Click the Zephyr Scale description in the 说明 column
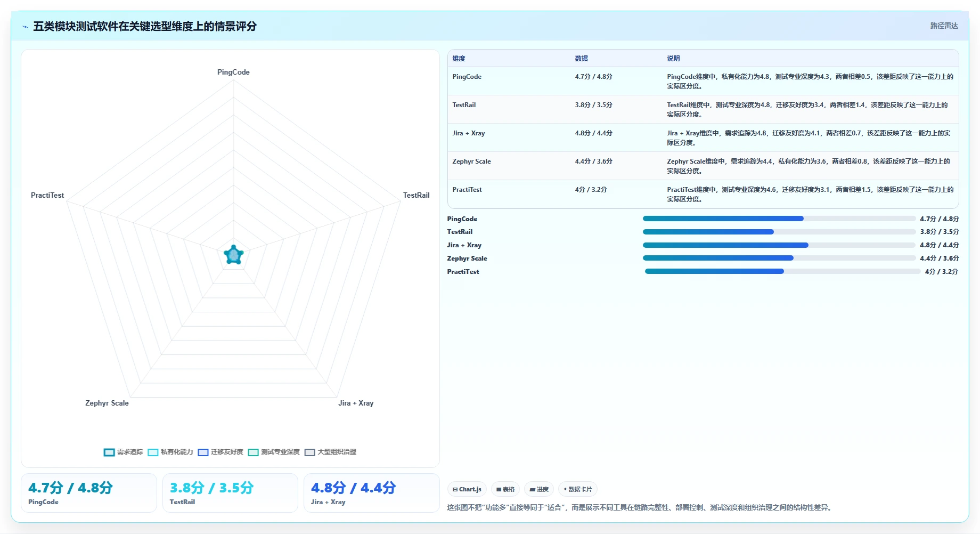 pyautogui.click(x=808, y=166)
